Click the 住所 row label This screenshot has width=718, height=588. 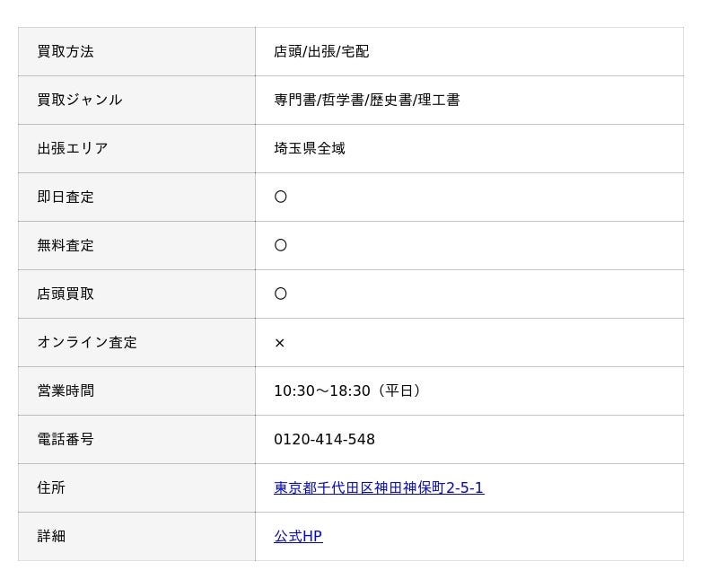51,487
